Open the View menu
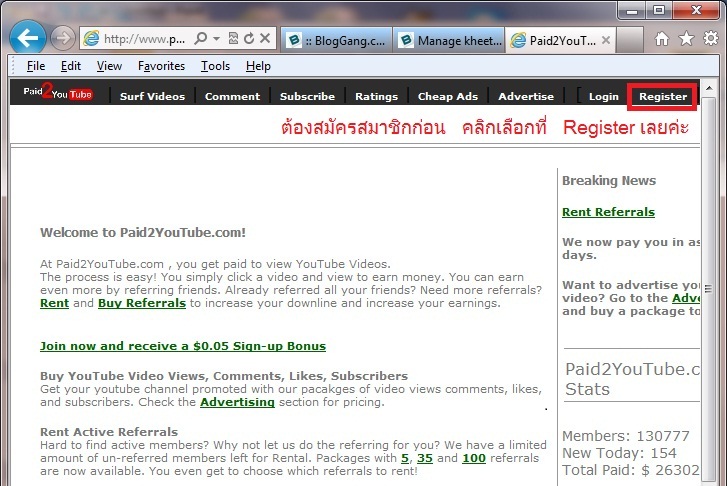This screenshot has height=486, width=727. pos(109,66)
